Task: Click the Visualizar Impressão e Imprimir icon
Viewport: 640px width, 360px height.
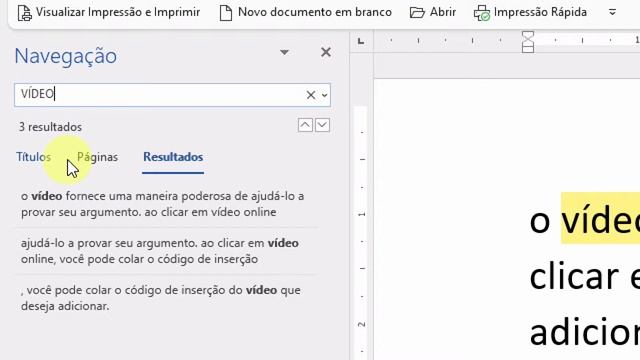Action: click(24, 13)
